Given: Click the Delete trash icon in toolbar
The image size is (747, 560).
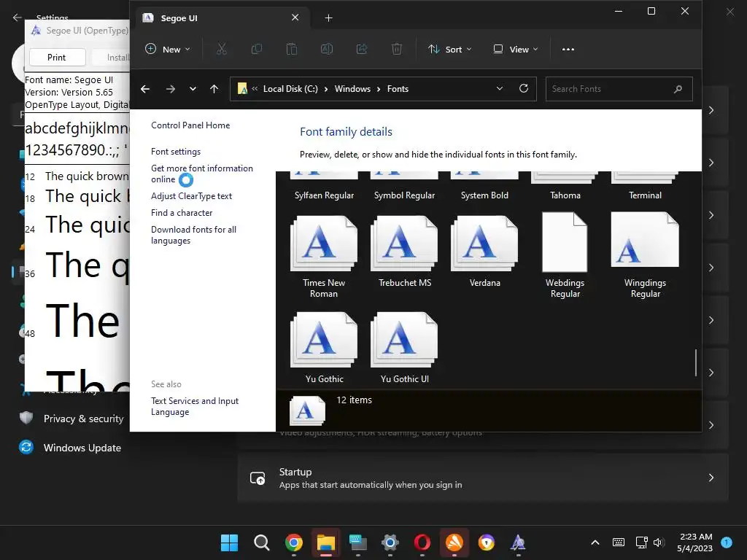Looking at the screenshot, I should (397, 49).
